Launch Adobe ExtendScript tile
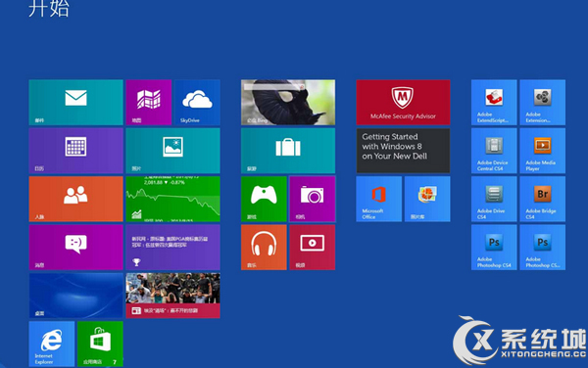 click(494, 102)
